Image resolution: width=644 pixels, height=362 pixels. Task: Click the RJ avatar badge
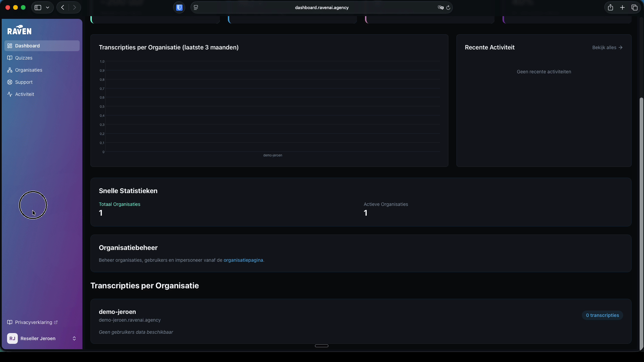coord(12,338)
